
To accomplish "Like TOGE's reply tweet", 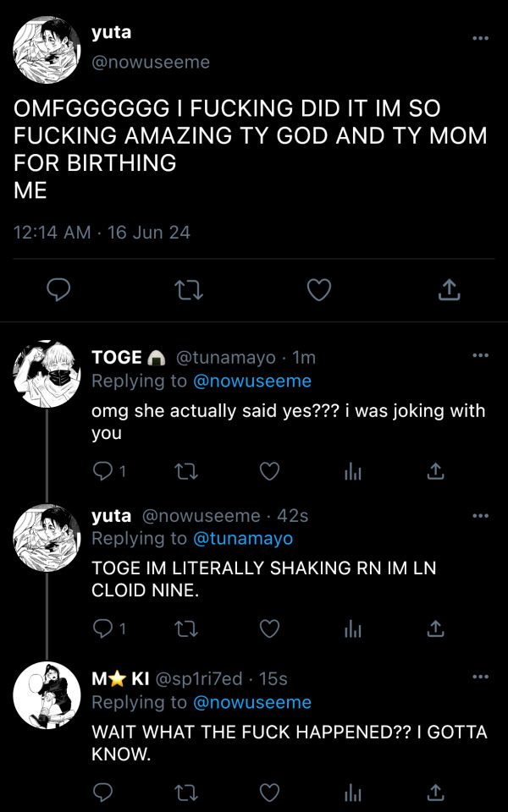I will [x=269, y=471].
